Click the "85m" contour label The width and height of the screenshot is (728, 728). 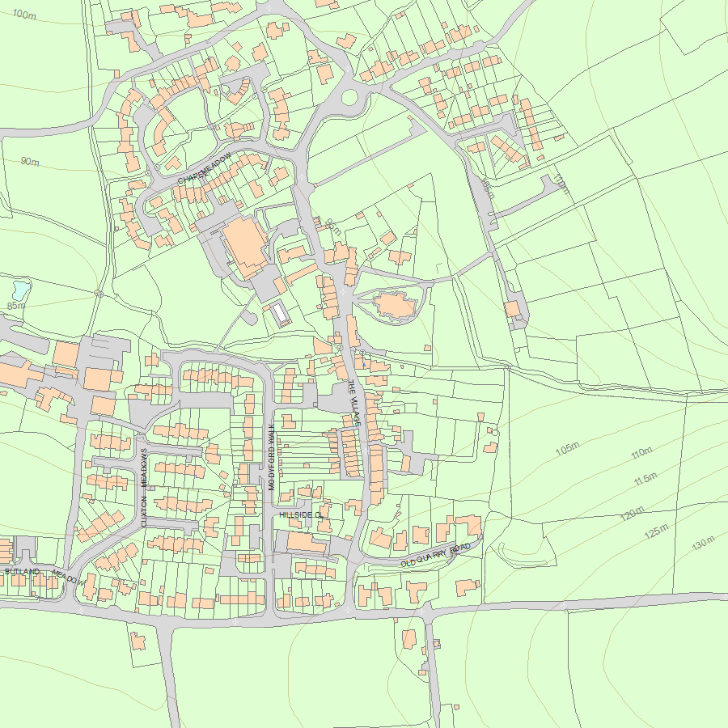pos(16,306)
